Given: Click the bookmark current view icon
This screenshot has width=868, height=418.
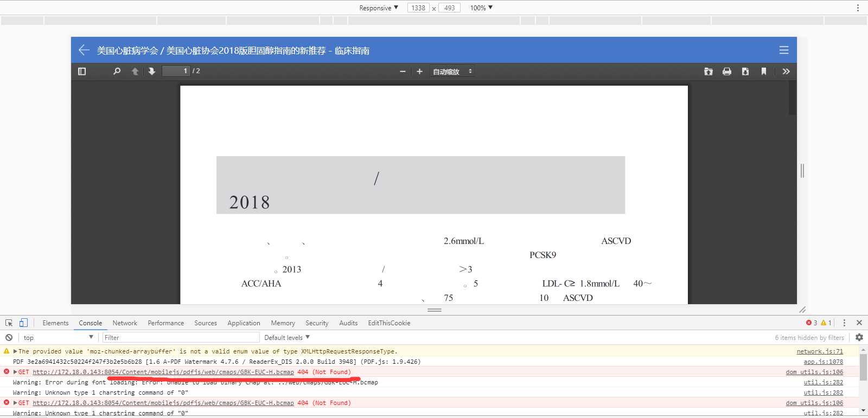Looking at the screenshot, I should click(764, 72).
